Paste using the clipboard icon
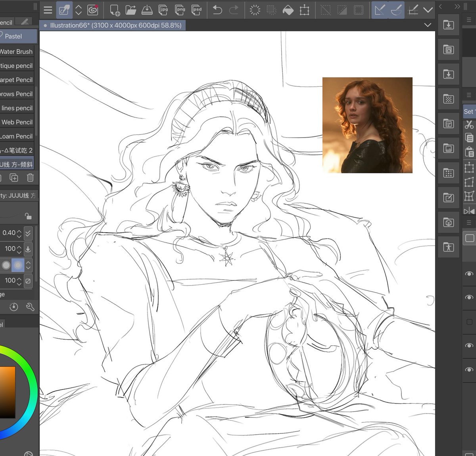476x456 pixels. pyautogui.click(x=469, y=152)
